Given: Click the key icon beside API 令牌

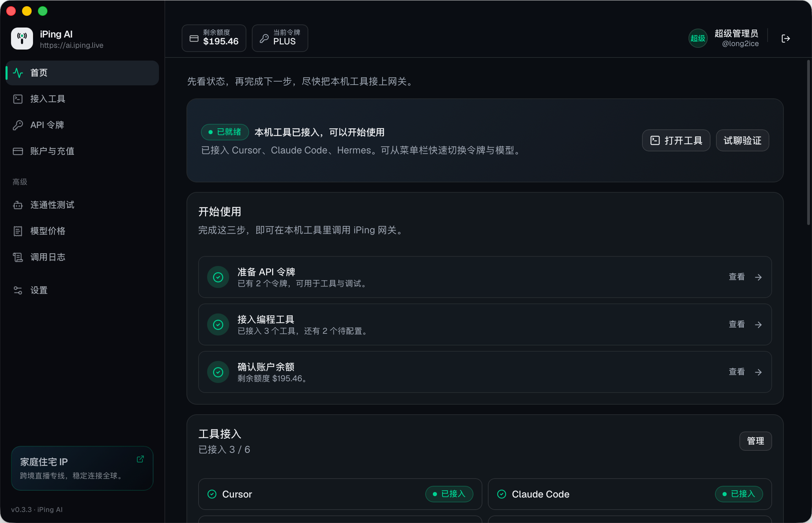Looking at the screenshot, I should coord(18,125).
